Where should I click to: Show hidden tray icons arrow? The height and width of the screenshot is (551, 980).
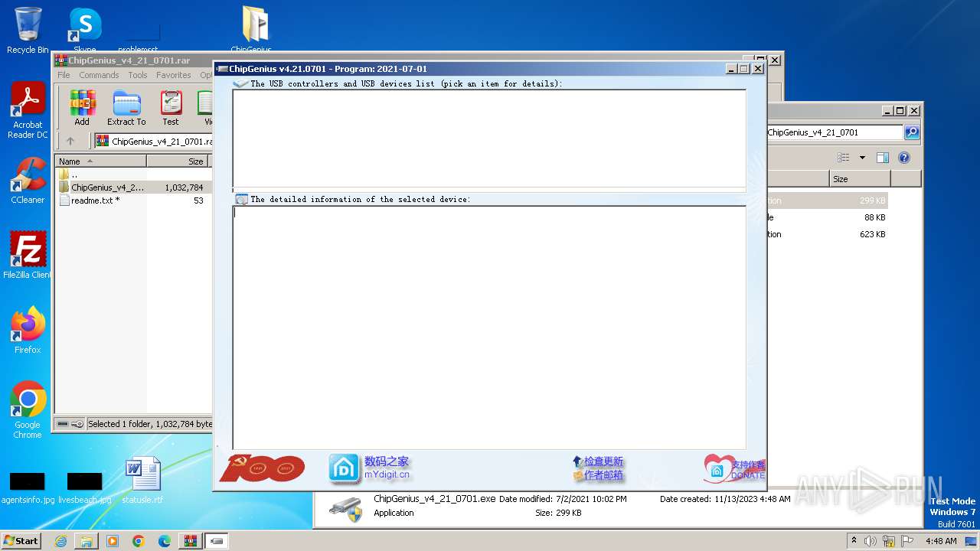pyautogui.click(x=854, y=540)
